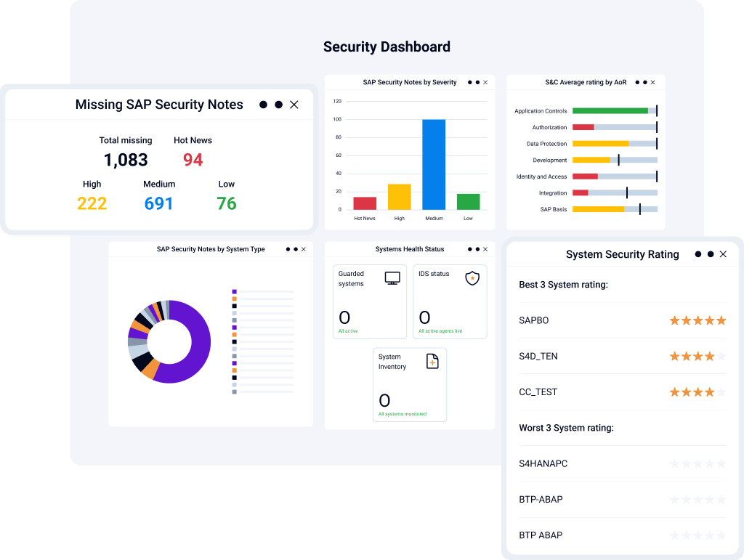
Task: Click first dot icon on Systems Health Status panel
Action: [x=470, y=249]
